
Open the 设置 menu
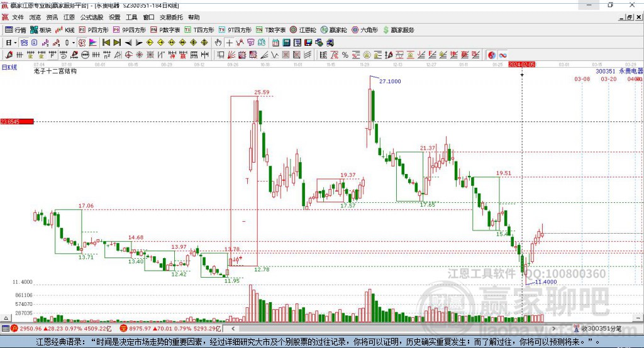pos(114,17)
